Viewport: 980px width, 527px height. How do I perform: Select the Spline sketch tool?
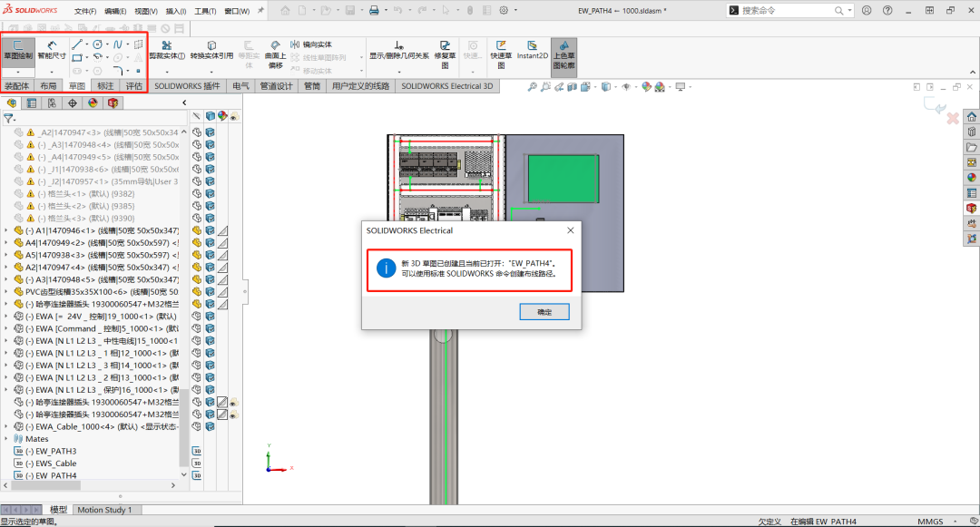point(117,44)
